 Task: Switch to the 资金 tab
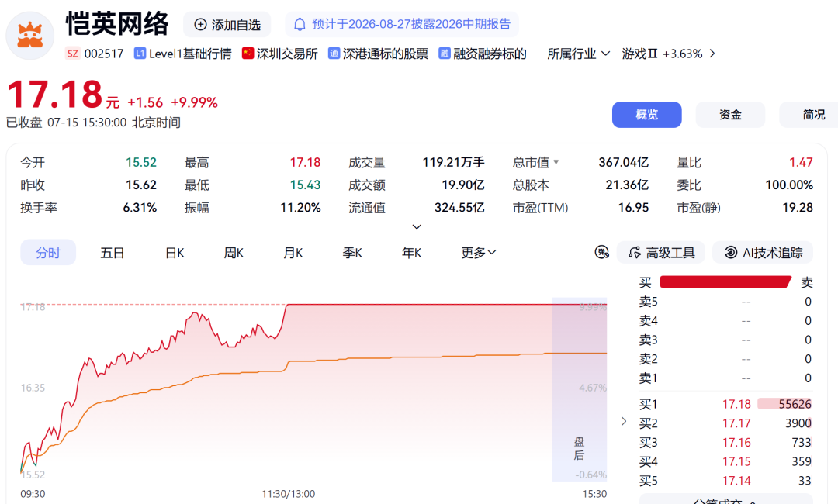730,115
